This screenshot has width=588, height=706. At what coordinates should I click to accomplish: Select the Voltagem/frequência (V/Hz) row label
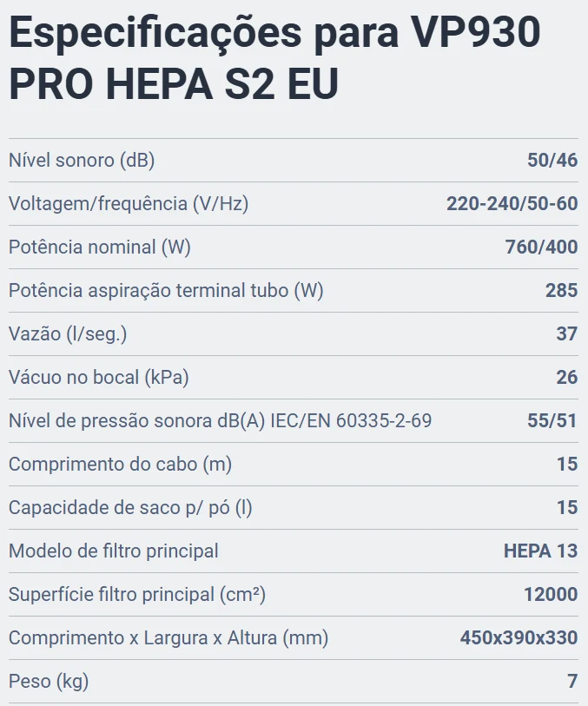129,203
